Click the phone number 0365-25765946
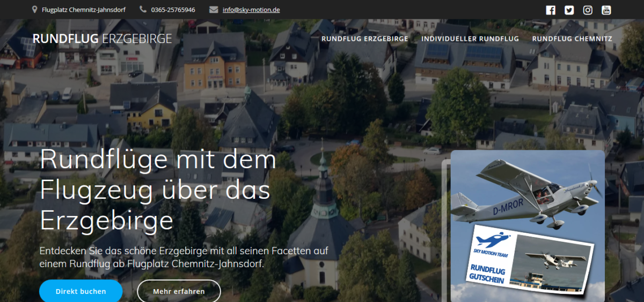The width and height of the screenshot is (644, 302). [173, 10]
